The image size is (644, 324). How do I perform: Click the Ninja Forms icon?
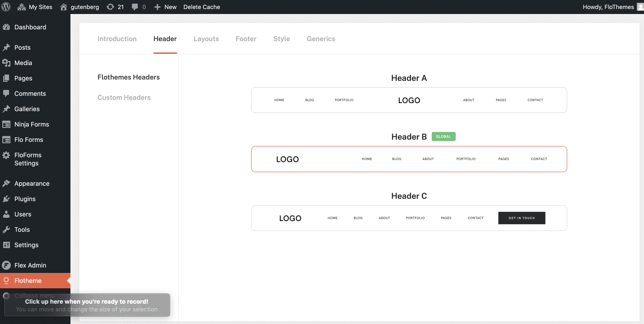[x=6, y=124]
